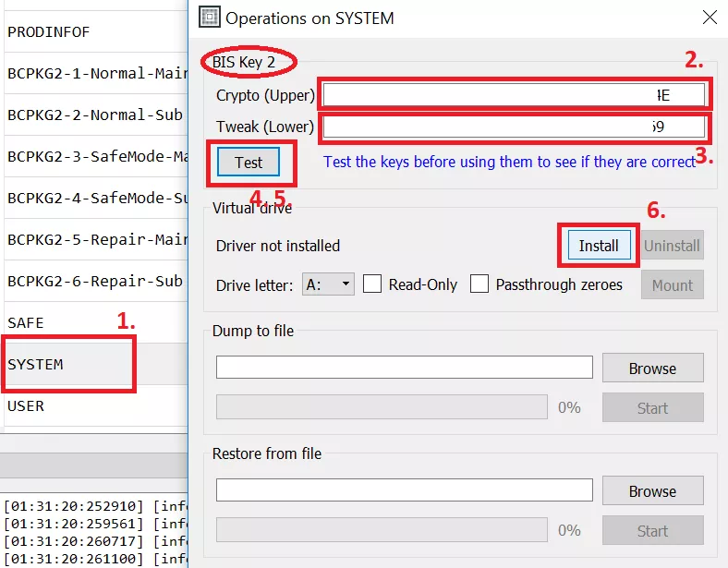This screenshot has height=568, width=728.
Task: Close the Operations on SYSTEM dialog
Action: (x=709, y=18)
